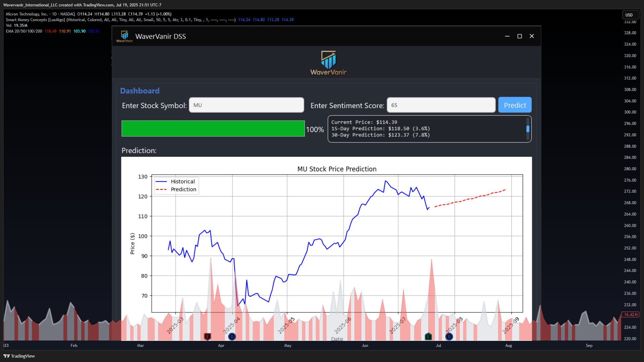
Task: Open the USD currency selector
Action: pyautogui.click(x=630, y=15)
